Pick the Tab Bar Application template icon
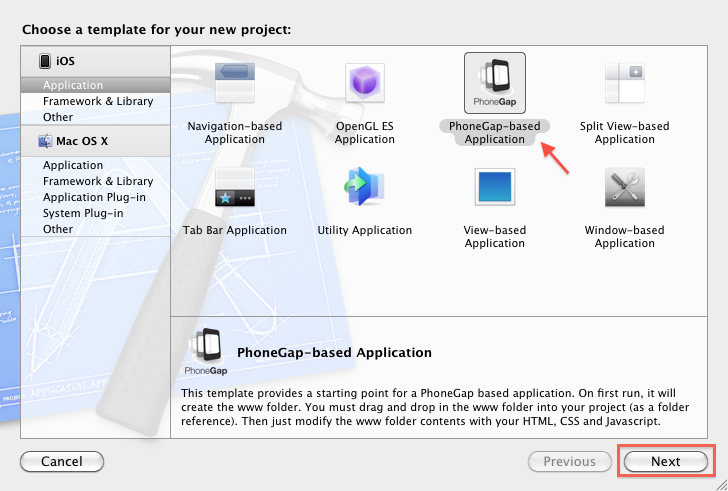The image size is (728, 491). click(x=234, y=187)
